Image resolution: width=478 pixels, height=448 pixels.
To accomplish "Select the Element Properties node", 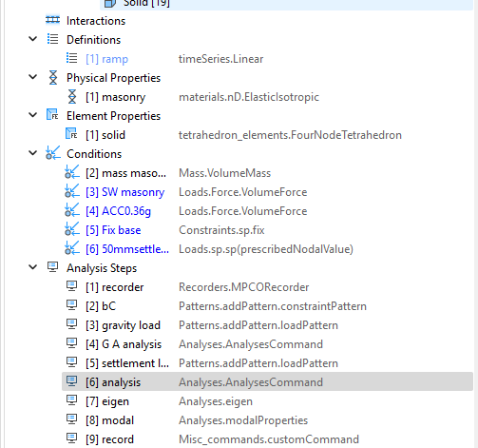I will click(x=113, y=116).
